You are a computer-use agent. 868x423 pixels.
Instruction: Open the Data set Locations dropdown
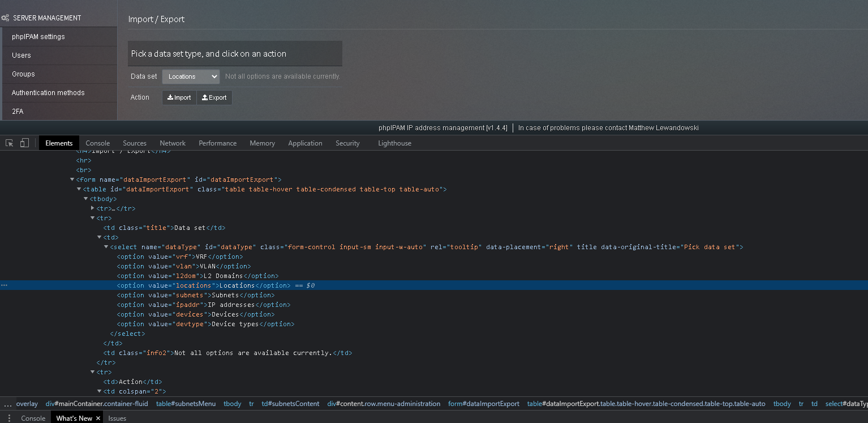click(191, 76)
